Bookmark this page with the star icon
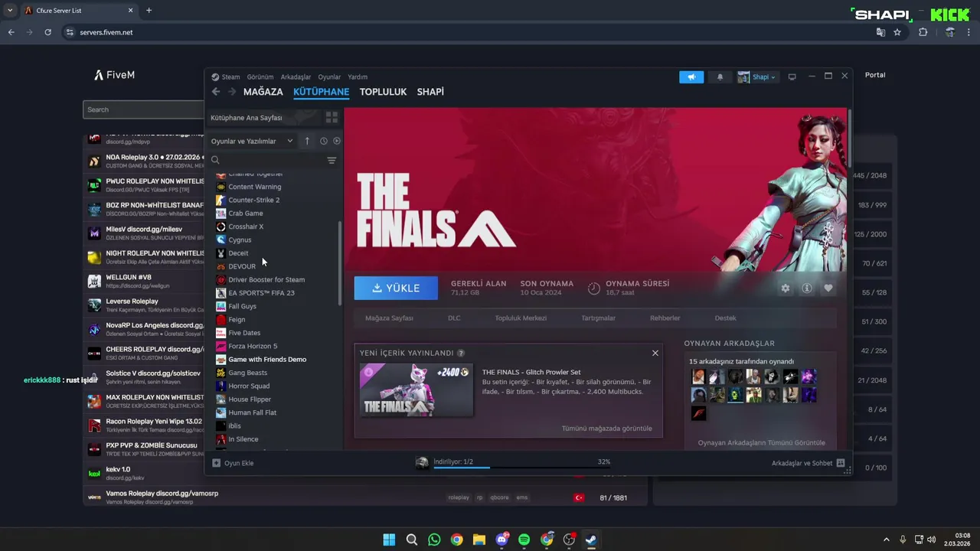The height and width of the screenshot is (551, 980). 897,32
